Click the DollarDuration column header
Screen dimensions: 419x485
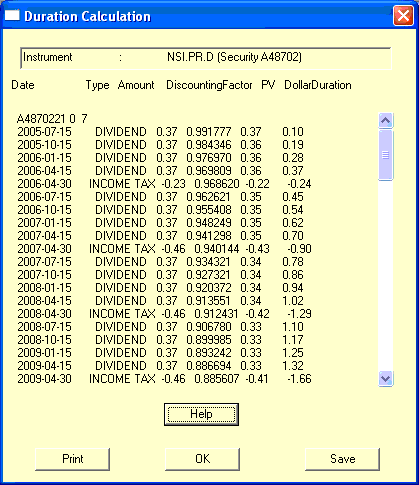pyautogui.click(x=318, y=85)
